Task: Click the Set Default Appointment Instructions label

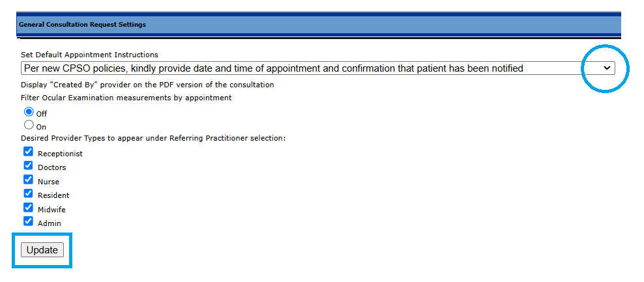Action: [89, 55]
